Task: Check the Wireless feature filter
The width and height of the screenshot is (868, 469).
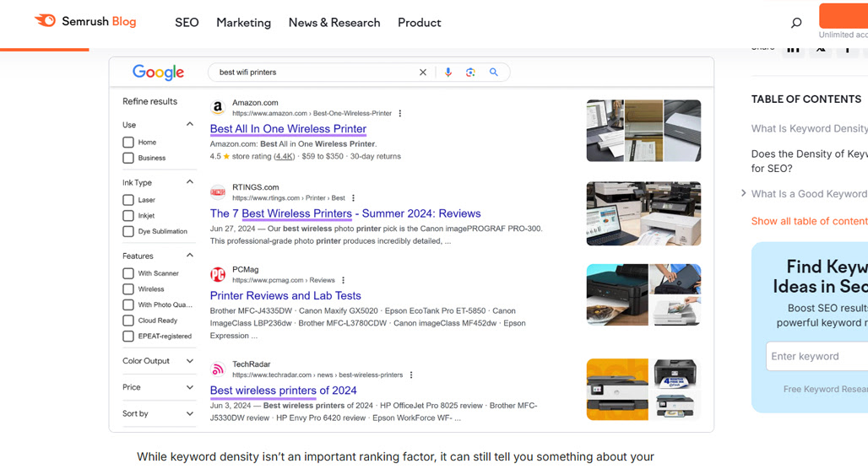Action: (128, 289)
